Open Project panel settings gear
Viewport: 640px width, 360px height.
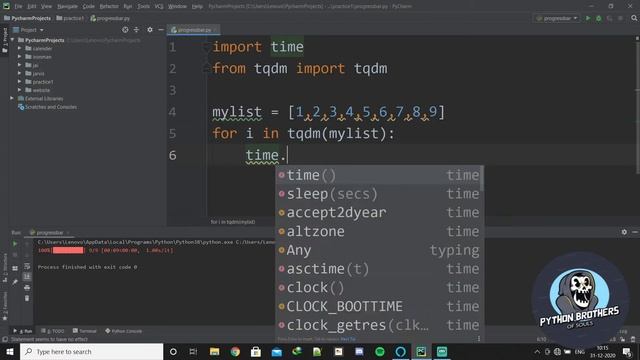click(150, 30)
